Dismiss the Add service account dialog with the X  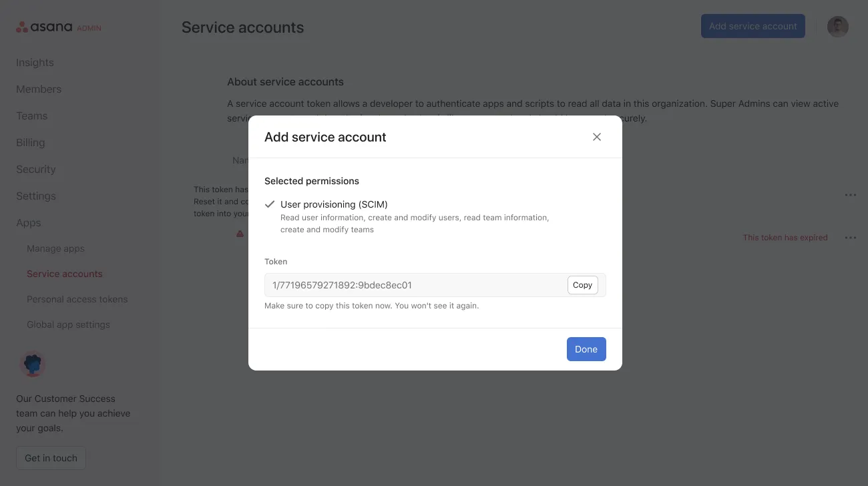596,136
